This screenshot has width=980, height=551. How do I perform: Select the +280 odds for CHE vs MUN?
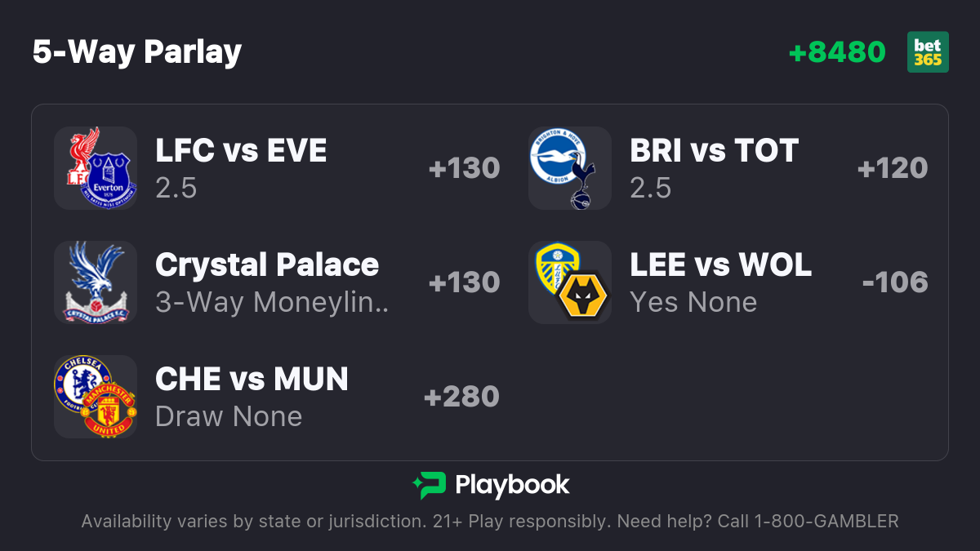point(461,397)
